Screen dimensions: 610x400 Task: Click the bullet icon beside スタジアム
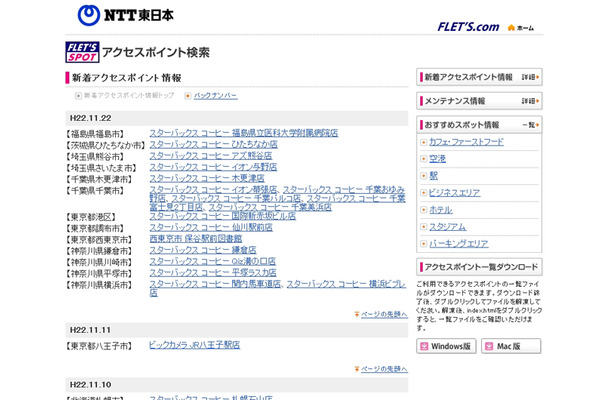pyautogui.click(x=424, y=227)
